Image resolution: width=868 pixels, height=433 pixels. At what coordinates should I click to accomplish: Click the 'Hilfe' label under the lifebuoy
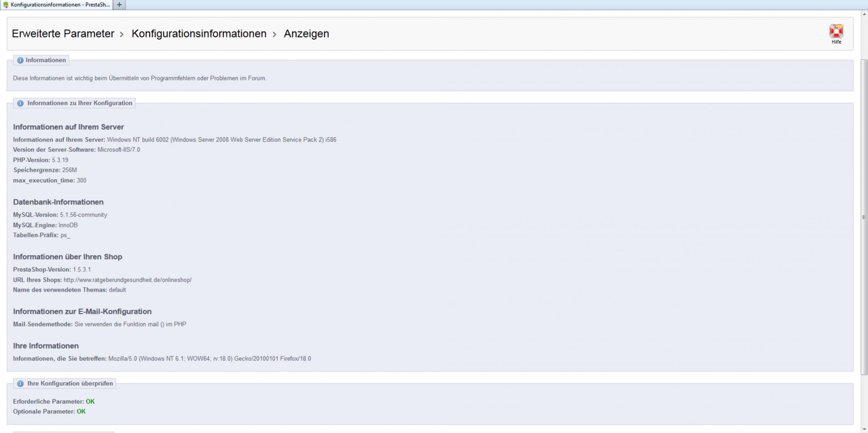click(x=836, y=42)
